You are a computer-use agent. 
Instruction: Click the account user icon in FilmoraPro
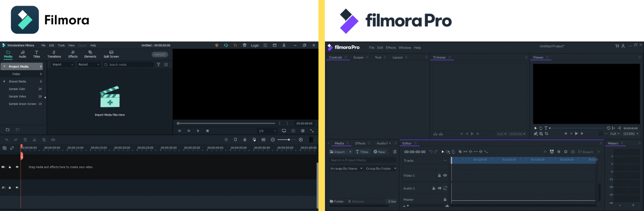click(x=623, y=46)
